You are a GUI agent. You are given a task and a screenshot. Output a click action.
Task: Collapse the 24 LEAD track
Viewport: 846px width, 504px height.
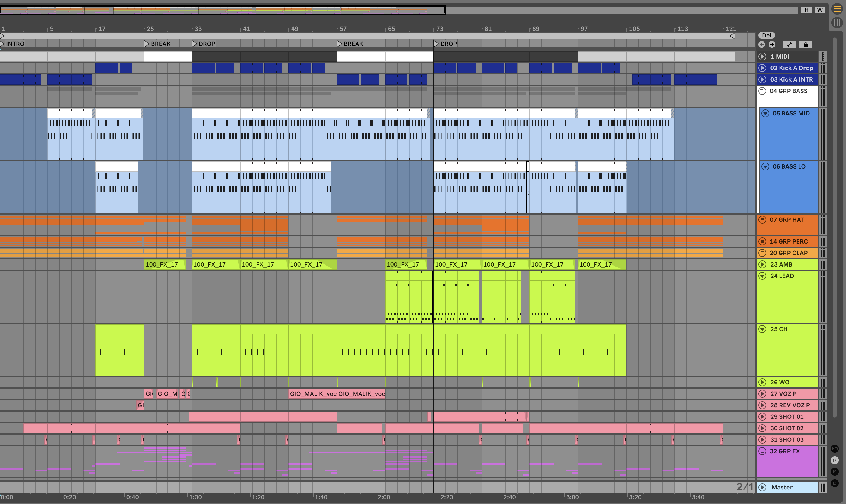[x=762, y=276]
